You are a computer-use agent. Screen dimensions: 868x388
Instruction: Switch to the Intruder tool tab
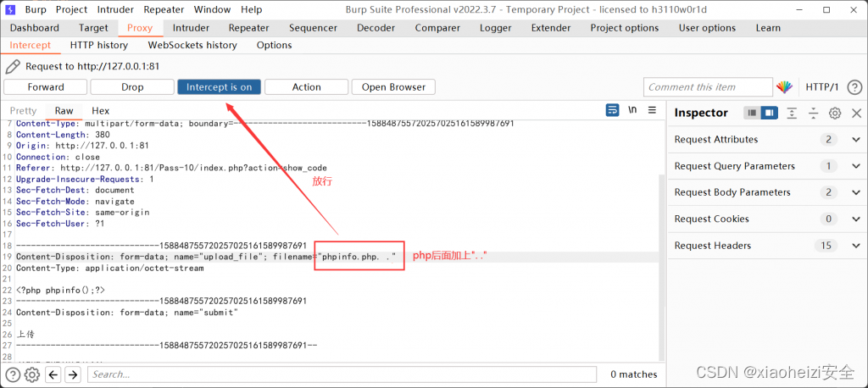coord(191,28)
